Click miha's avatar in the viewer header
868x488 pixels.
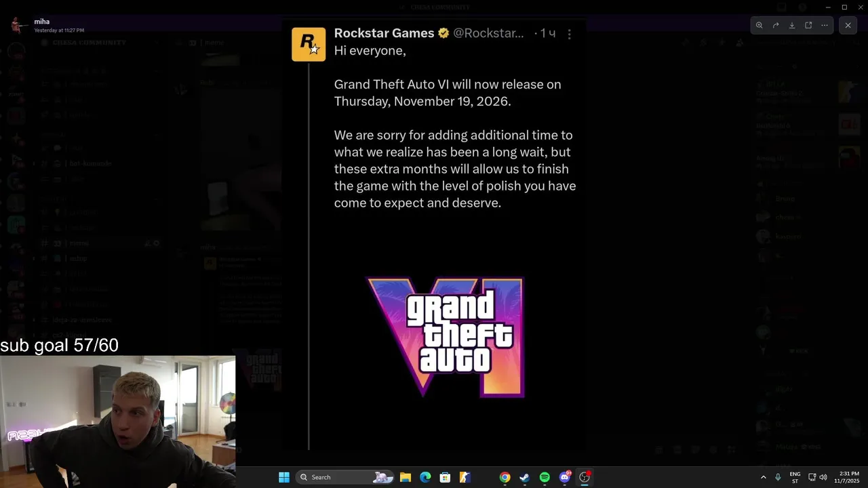18,26
